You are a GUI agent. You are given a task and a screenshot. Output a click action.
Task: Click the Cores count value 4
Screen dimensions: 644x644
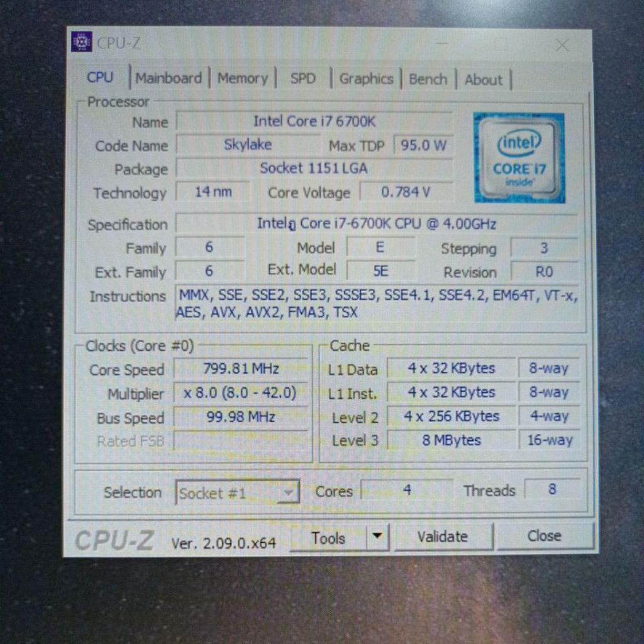click(x=407, y=489)
